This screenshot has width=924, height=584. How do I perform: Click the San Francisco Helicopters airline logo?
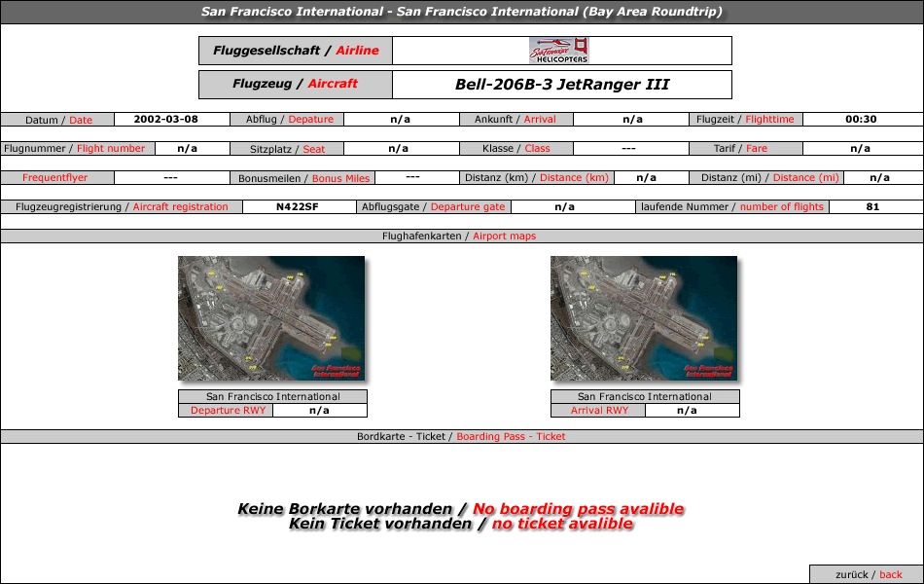(558, 51)
